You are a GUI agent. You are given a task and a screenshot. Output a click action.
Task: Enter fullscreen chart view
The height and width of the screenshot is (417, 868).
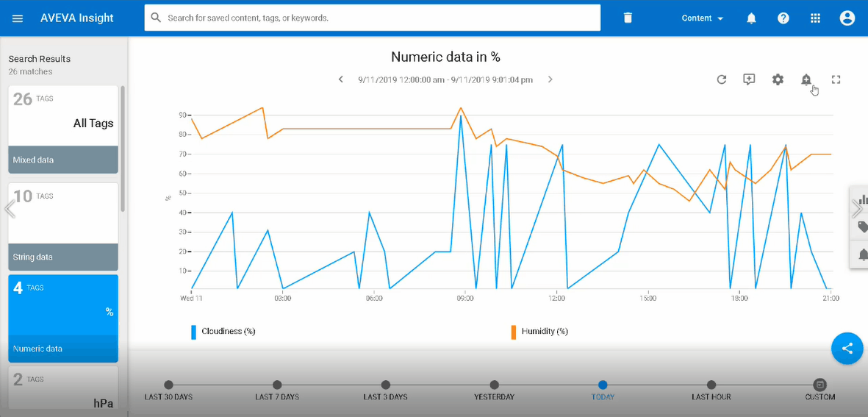click(x=836, y=79)
